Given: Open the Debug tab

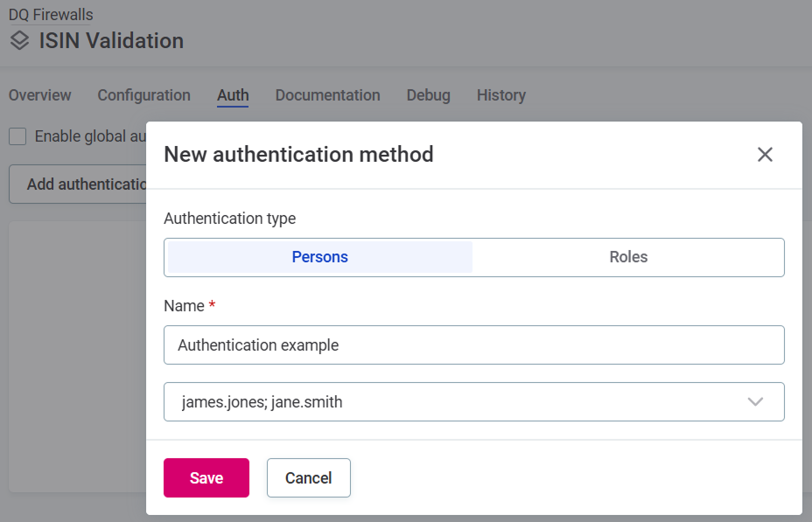Looking at the screenshot, I should tap(428, 95).
